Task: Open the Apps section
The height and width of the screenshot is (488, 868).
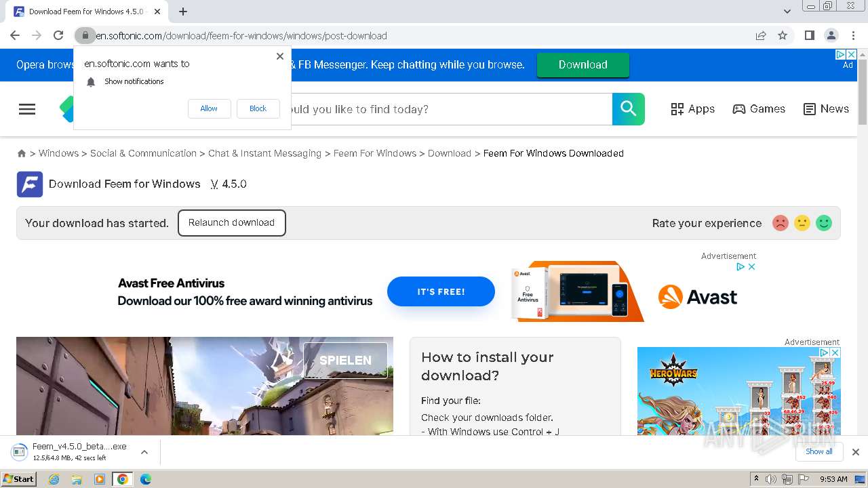Action: click(692, 109)
